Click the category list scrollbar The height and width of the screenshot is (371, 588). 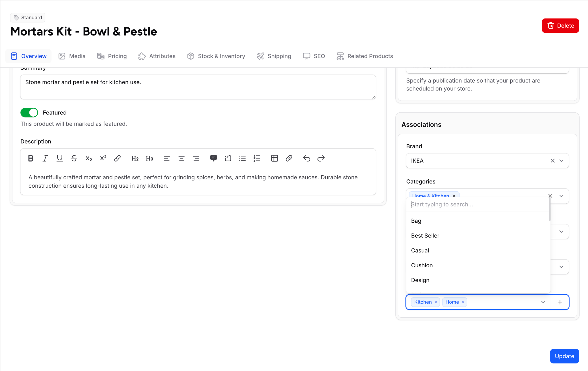(x=549, y=209)
